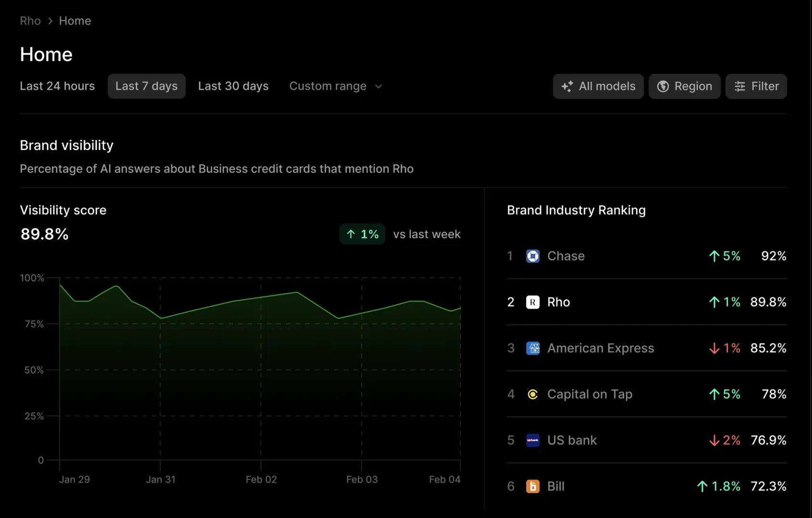Click the sliders icon in Filter button
Screen dimensions: 812x518
coord(740,86)
